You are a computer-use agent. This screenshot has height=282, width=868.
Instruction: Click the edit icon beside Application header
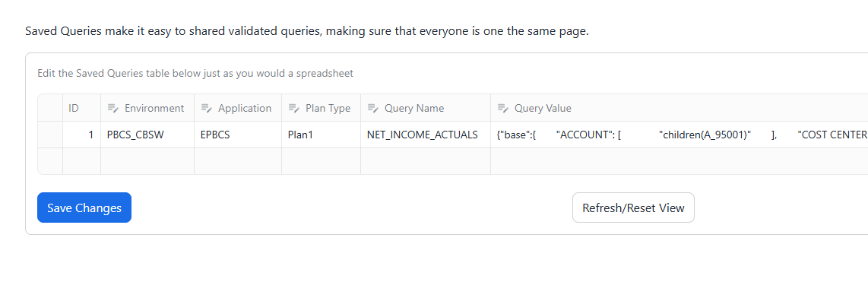[206, 108]
